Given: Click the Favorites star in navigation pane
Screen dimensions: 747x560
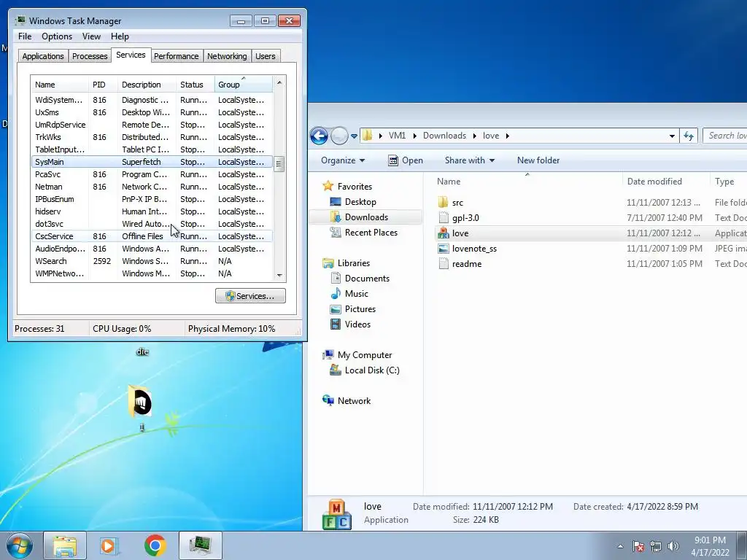Looking at the screenshot, I should (328, 186).
